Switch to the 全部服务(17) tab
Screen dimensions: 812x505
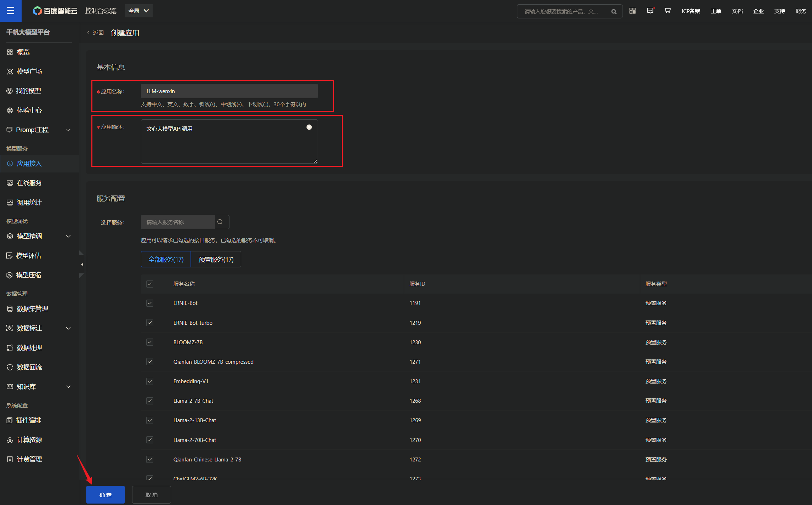click(x=166, y=259)
